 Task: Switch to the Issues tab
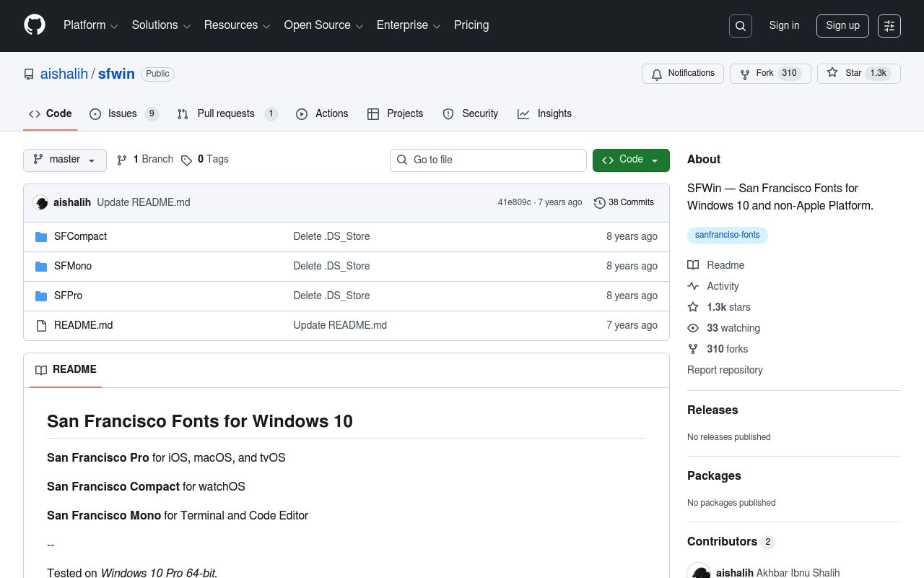point(123,113)
